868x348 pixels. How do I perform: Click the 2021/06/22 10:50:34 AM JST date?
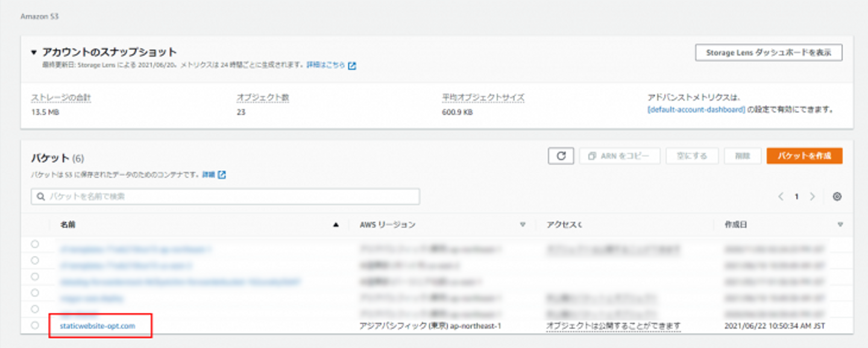tap(775, 326)
